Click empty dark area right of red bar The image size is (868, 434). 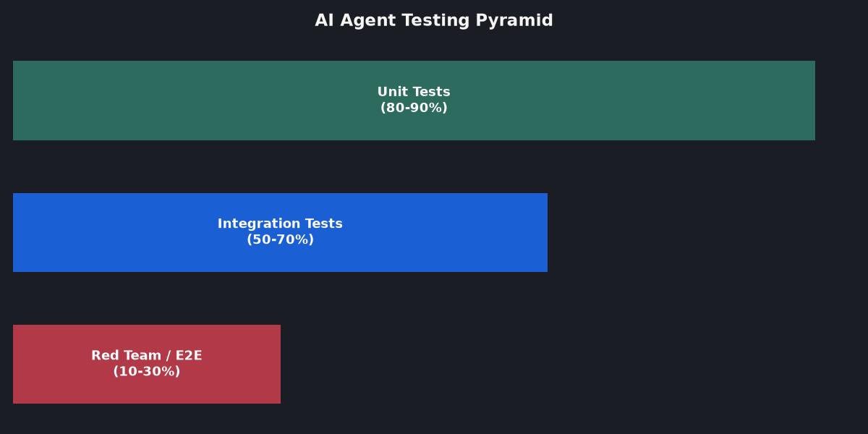tap(571, 364)
